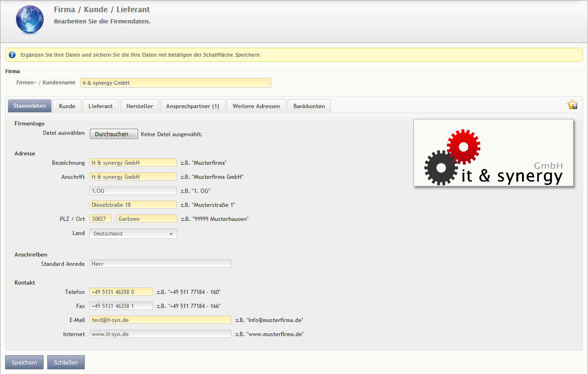Focus the PLZ field showing 30827
This screenshot has height=374, width=588.
[101, 219]
